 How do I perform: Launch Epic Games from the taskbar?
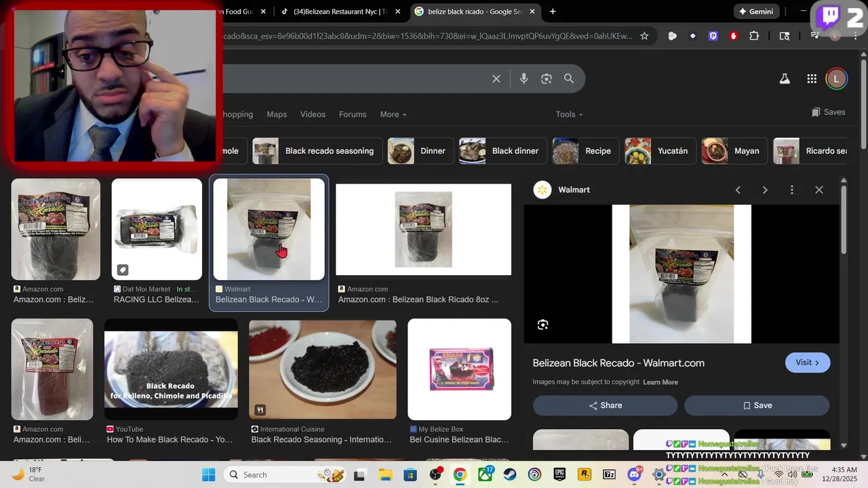559,474
